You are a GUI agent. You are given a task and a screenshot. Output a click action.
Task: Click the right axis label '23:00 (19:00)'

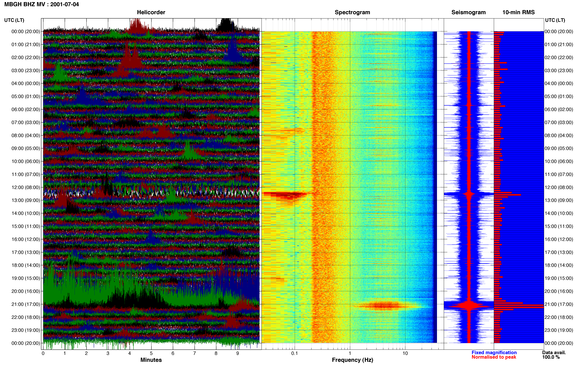(x=559, y=330)
